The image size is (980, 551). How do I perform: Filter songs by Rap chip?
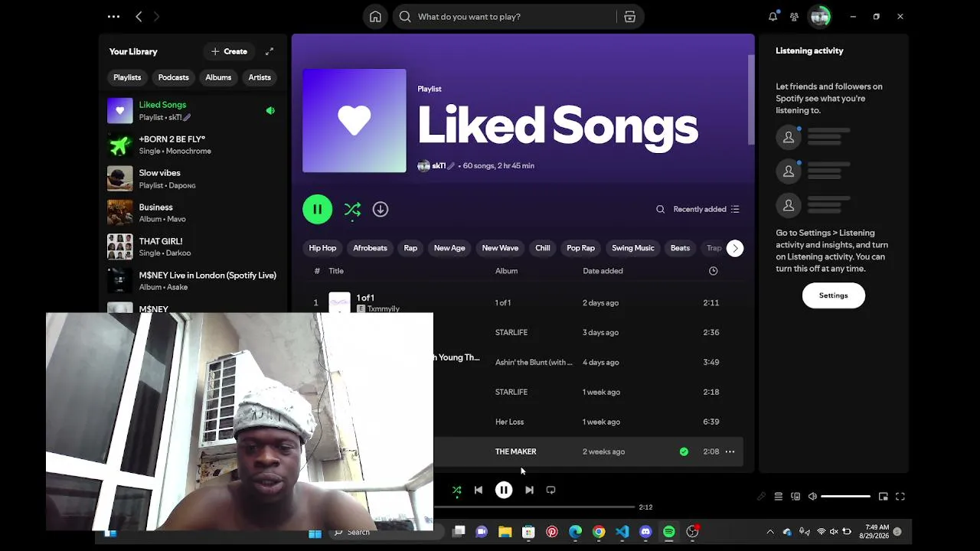(410, 248)
